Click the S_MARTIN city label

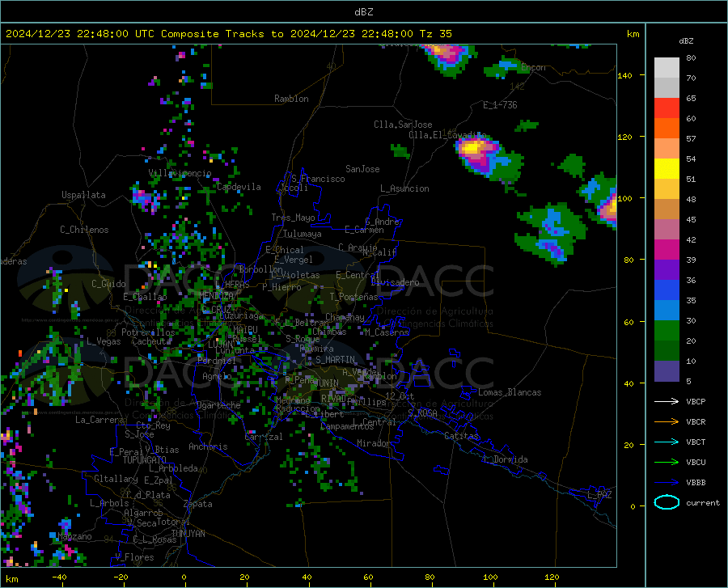pyautogui.click(x=335, y=360)
